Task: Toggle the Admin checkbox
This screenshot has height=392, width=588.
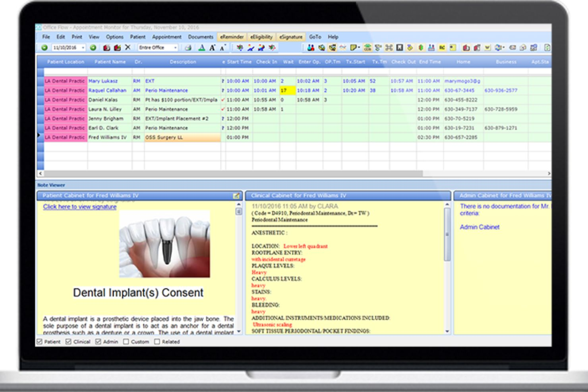Action: pyautogui.click(x=98, y=342)
